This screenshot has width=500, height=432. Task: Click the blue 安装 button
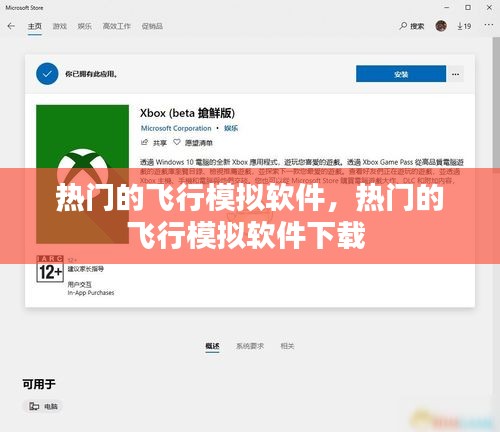pyautogui.click(x=401, y=74)
